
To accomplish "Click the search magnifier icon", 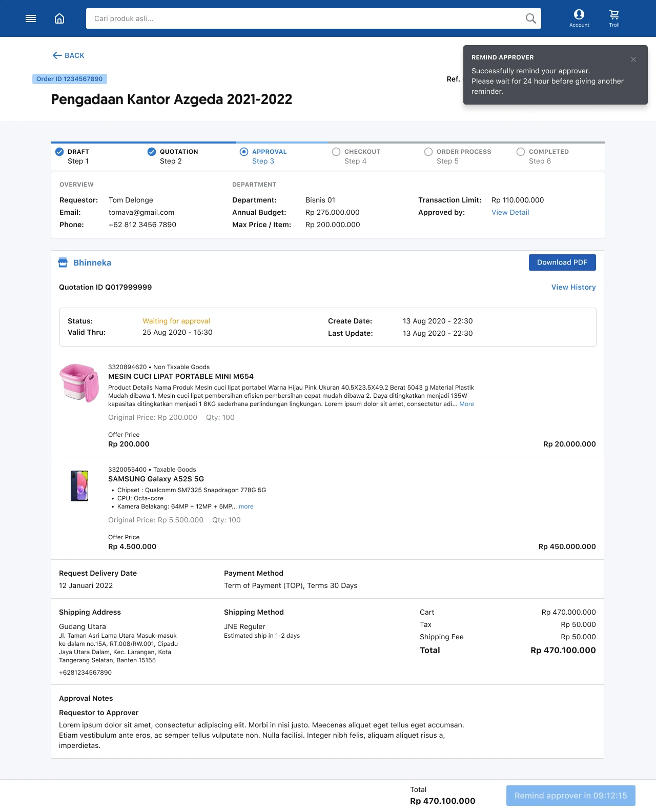I will point(530,18).
